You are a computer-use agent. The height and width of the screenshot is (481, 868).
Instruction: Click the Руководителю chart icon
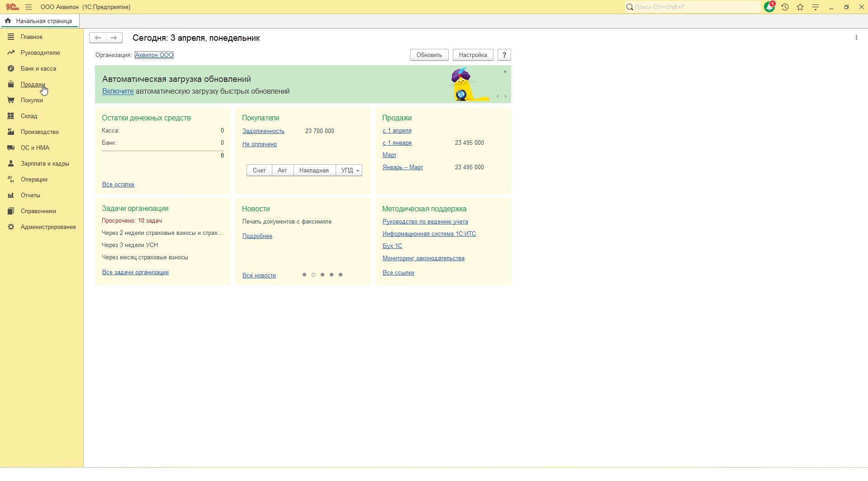click(x=11, y=52)
